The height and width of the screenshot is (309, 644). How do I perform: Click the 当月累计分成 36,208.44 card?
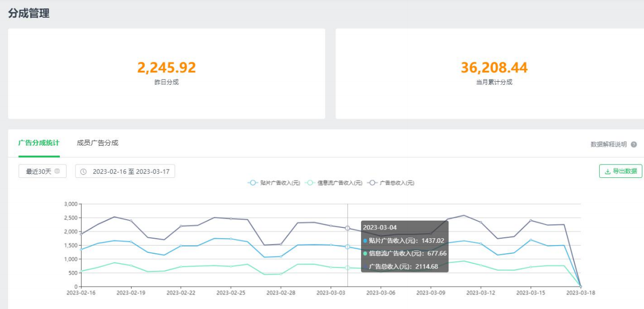pos(494,73)
